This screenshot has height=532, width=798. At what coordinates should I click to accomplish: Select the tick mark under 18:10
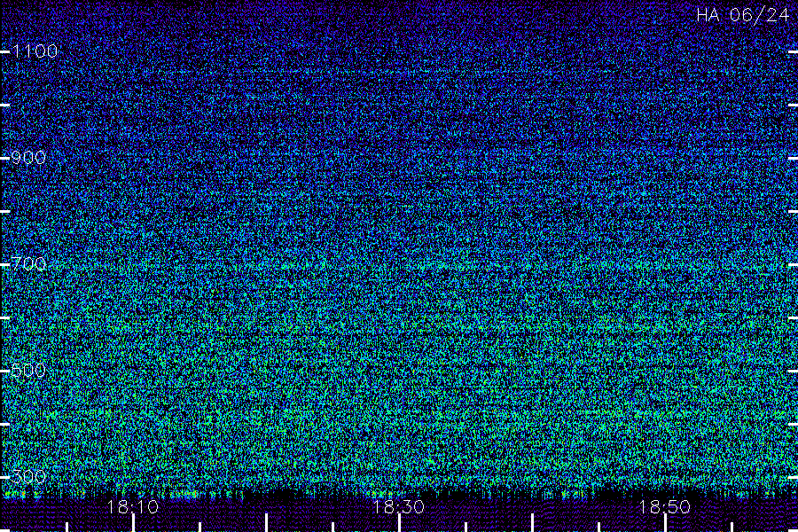(133, 523)
